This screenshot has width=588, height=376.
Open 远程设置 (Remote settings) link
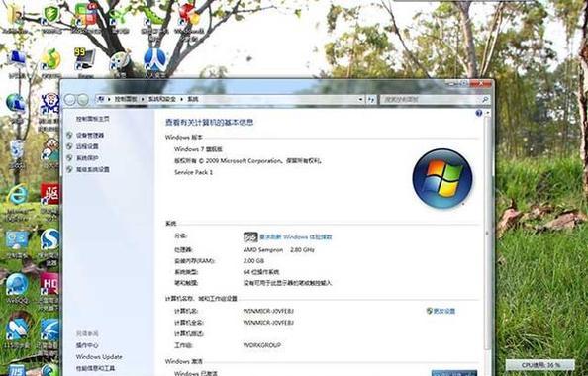[x=87, y=146]
